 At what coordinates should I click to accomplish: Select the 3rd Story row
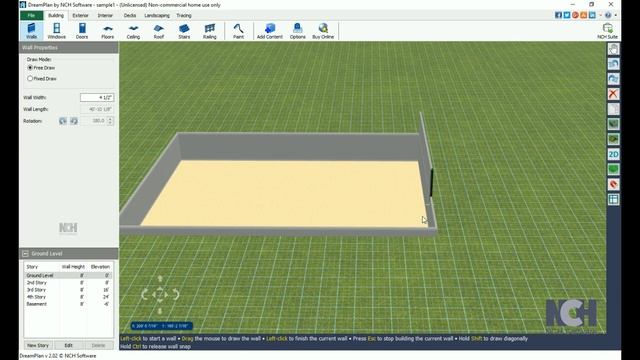point(68,290)
